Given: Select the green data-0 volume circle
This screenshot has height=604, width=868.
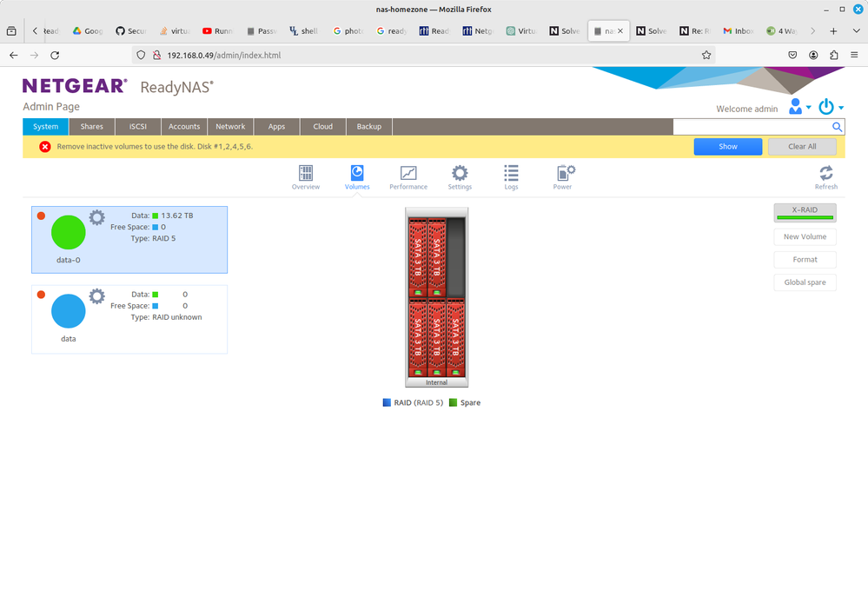Looking at the screenshot, I should click(x=69, y=233).
